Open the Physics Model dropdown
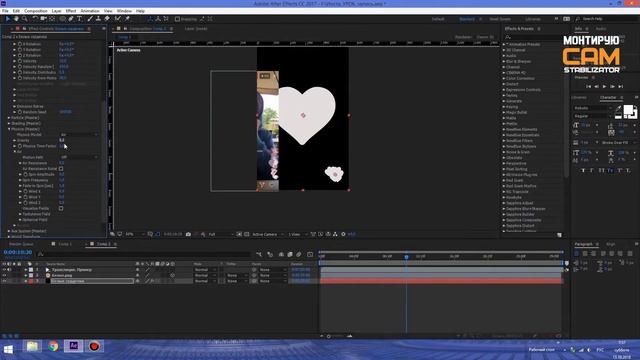640x360 pixels. (x=79, y=135)
